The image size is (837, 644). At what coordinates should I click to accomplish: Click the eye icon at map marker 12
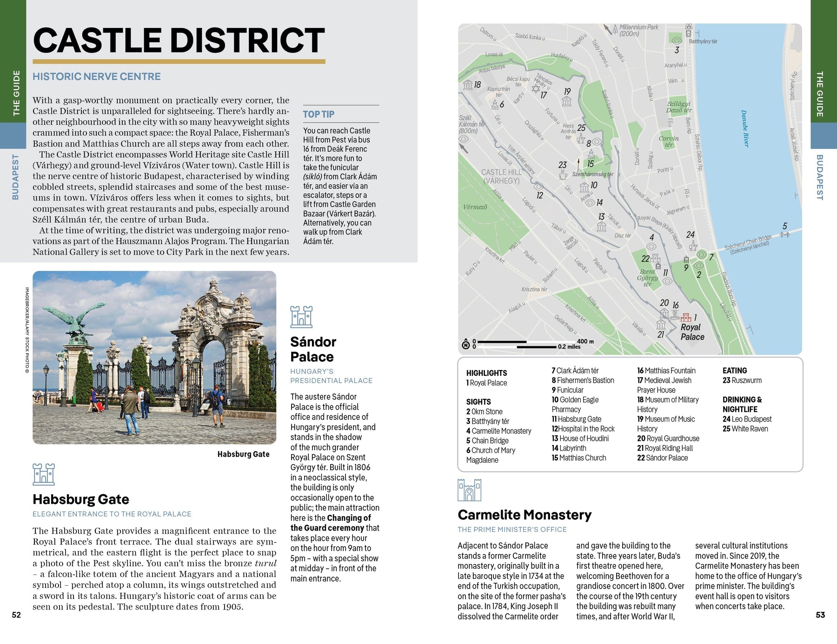pyautogui.click(x=538, y=186)
